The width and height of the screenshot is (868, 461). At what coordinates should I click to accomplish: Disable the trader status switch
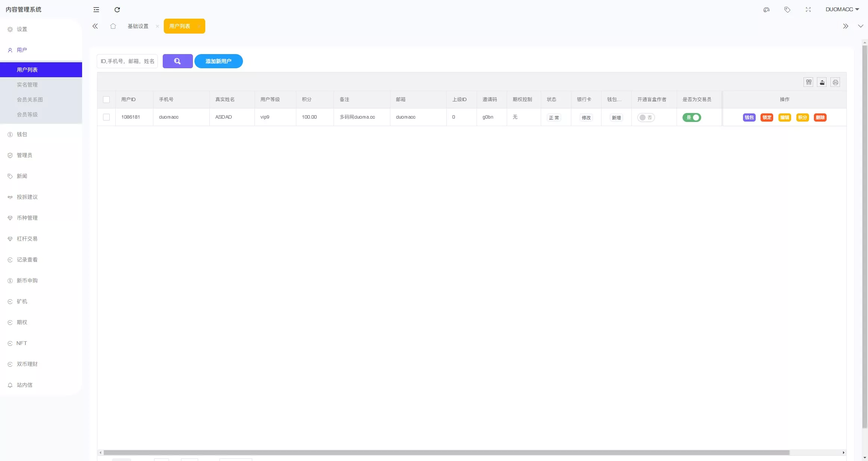(x=691, y=117)
